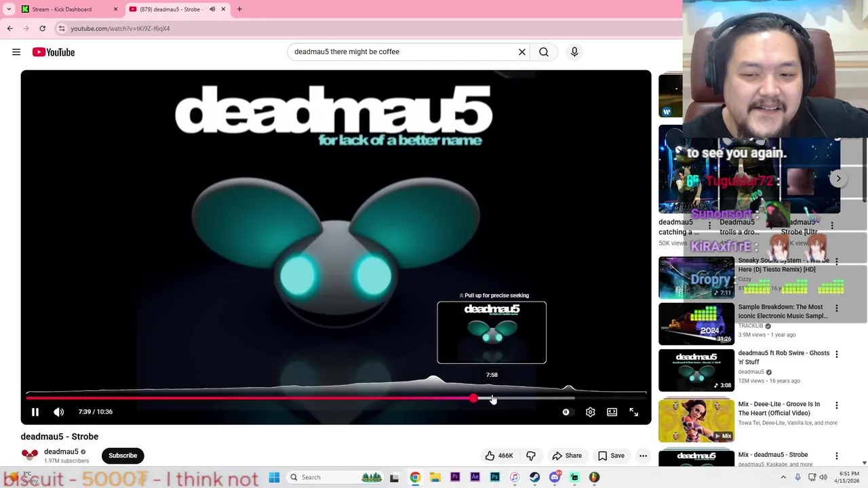Viewport: 868px width, 488px height.
Task: Open options for the Ghosts 'n' Stuff video
Action: click(836, 354)
